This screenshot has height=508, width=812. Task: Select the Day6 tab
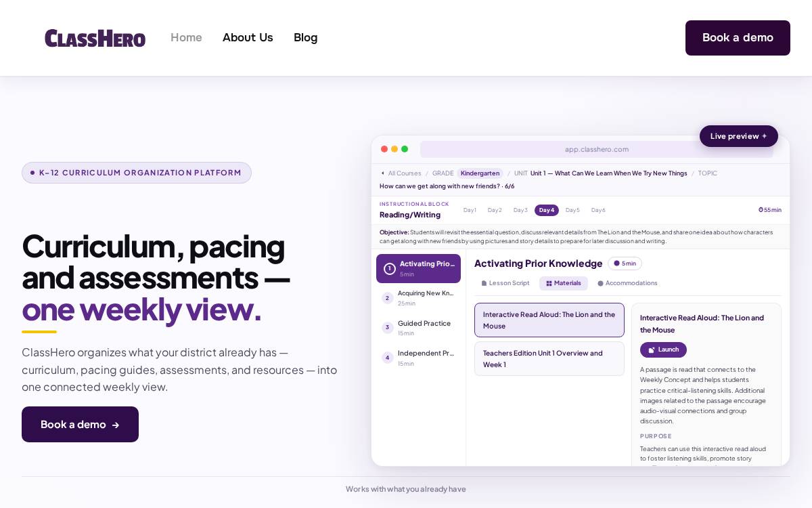tap(598, 210)
